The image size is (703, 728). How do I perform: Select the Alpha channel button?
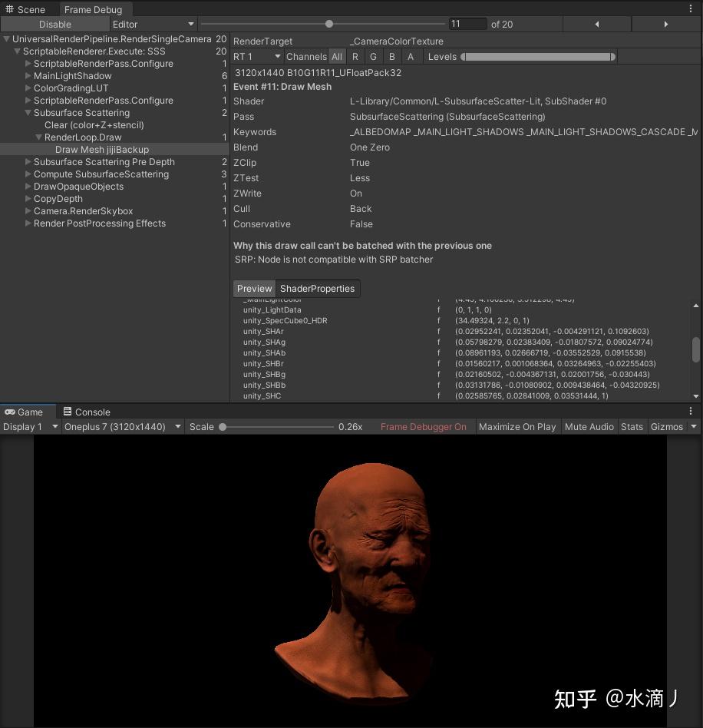coord(410,56)
